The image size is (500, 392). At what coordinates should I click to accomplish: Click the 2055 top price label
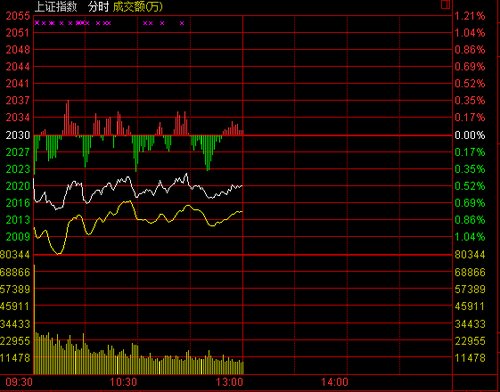pyautogui.click(x=18, y=16)
